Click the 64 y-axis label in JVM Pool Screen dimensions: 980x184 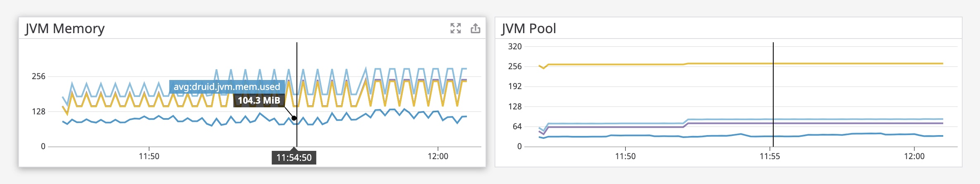coord(517,126)
